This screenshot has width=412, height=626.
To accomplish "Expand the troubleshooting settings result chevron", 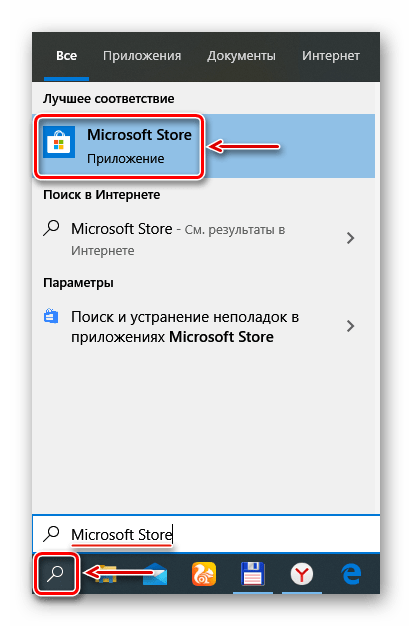I will 351,326.
